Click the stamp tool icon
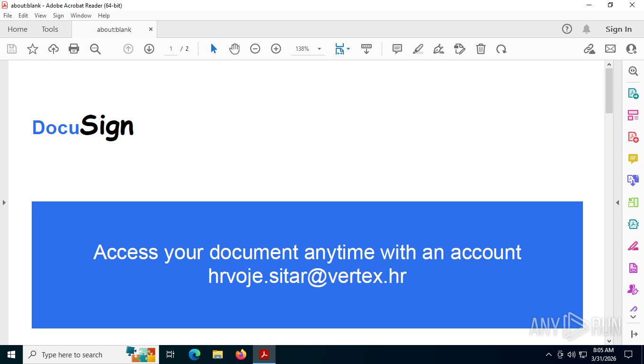Screen dimensions: 644x364 (460, 49)
